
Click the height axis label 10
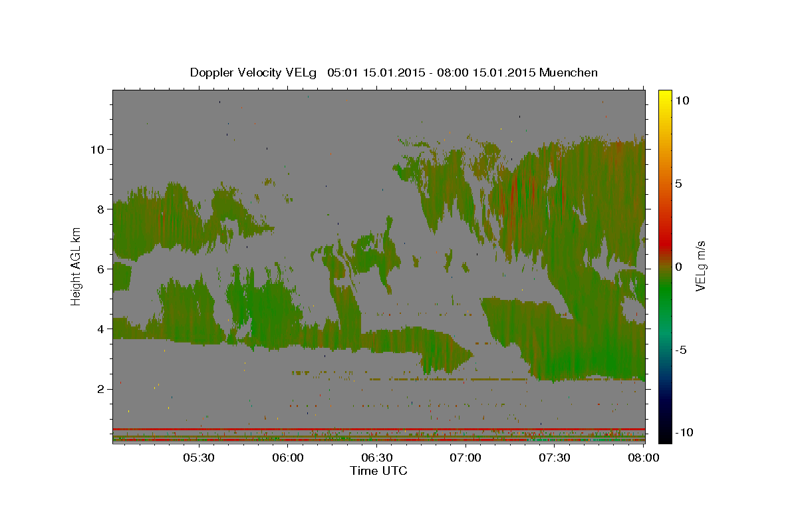pyautogui.click(x=97, y=149)
